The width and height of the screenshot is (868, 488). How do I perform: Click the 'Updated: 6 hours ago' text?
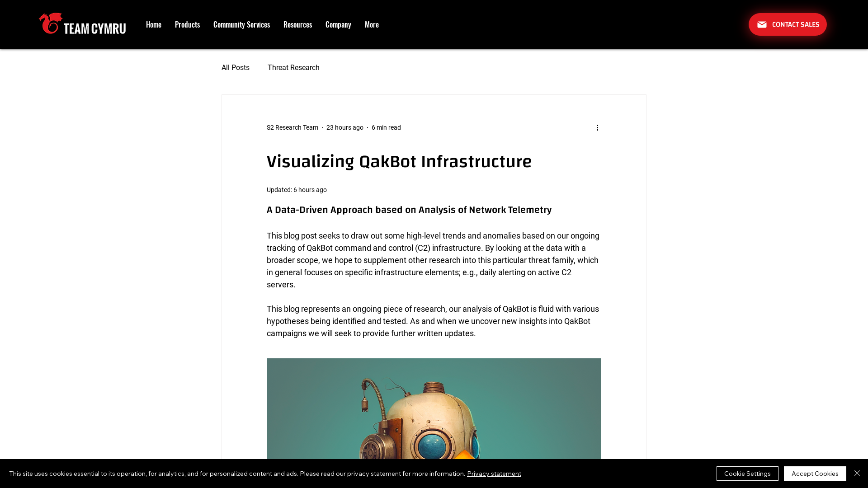pos(297,190)
